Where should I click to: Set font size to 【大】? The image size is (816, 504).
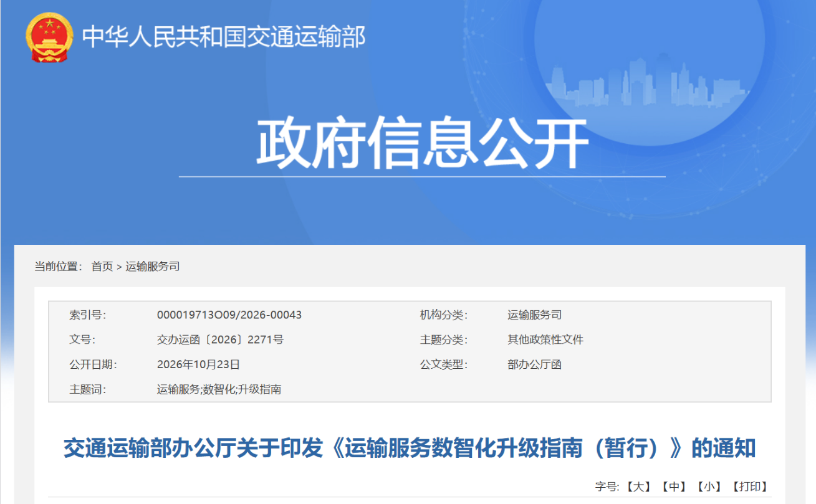(638, 487)
